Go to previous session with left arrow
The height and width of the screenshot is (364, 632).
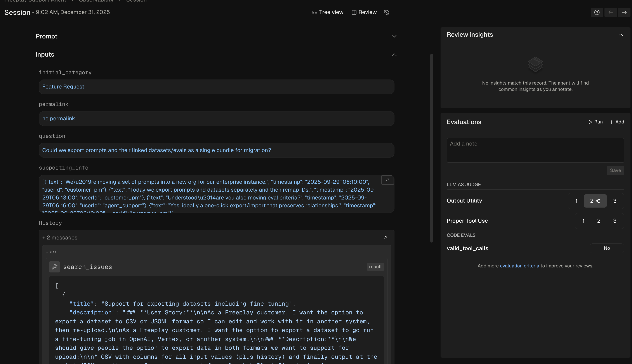(x=611, y=12)
